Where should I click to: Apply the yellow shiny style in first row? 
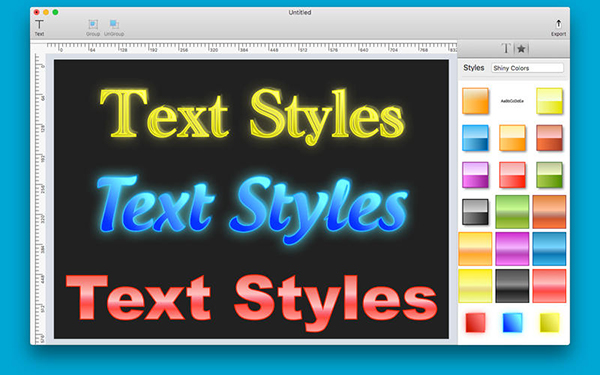(549, 101)
